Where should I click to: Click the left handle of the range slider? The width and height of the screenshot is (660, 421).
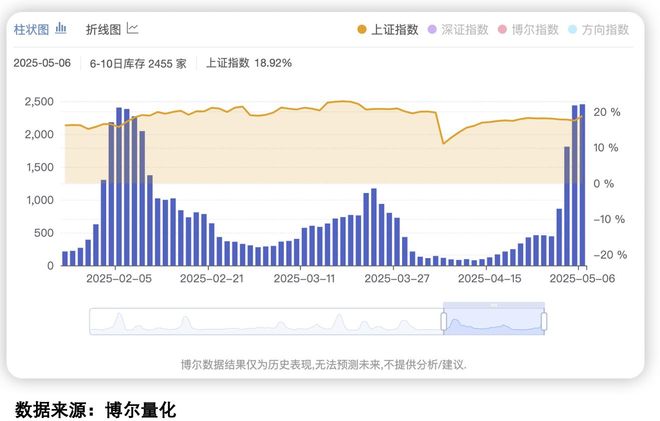point(444,321)
